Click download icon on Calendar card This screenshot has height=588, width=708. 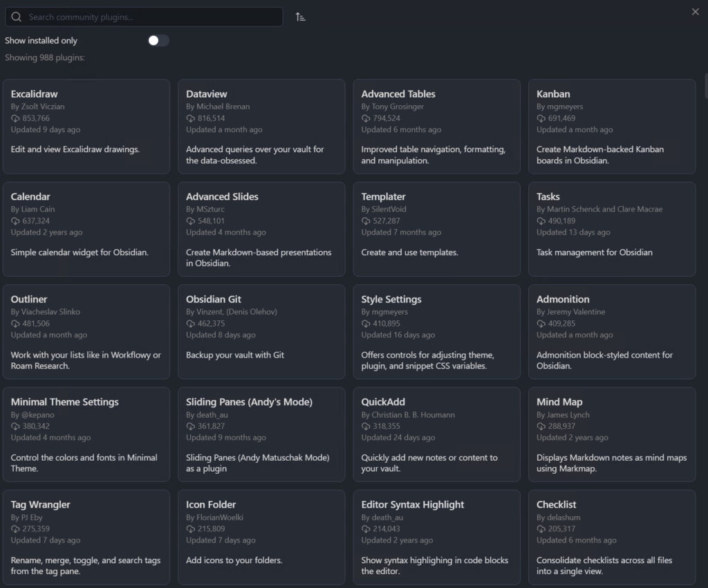(15, 221)
